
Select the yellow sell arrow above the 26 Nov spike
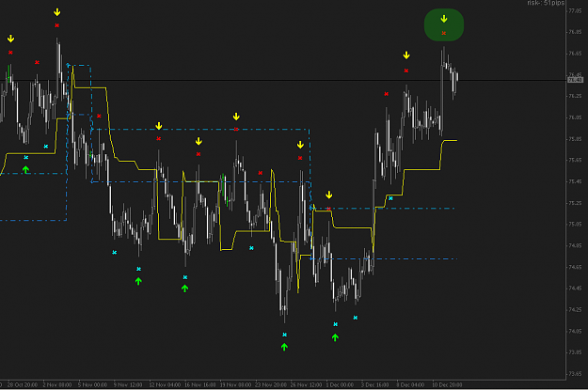[300, 145]
